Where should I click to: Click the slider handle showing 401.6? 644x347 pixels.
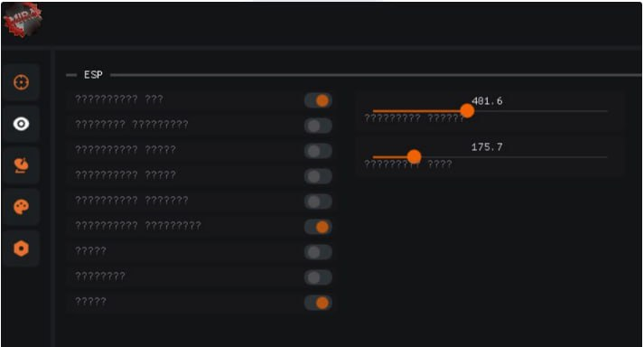(467, 110)
